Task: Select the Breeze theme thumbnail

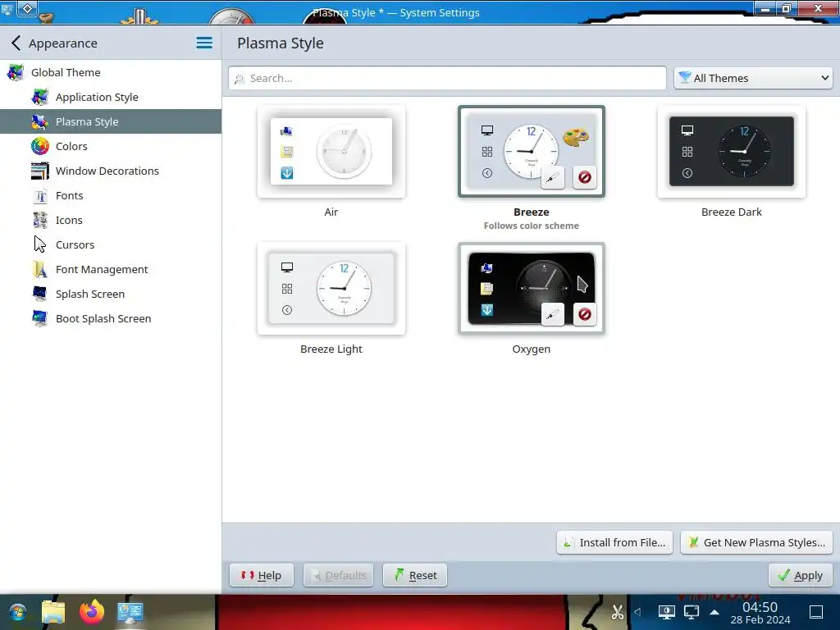Action: [532, 152]
